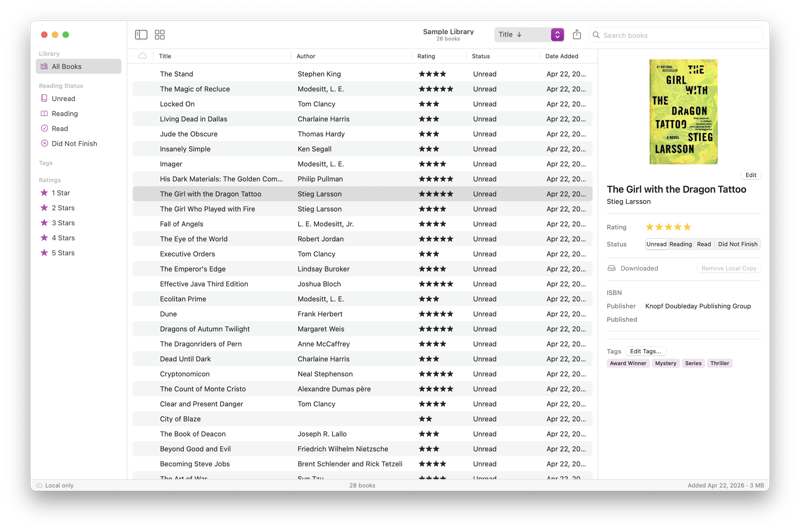The width and height of the screenshot is (800, 531).
Task: Click the cloud column header icon
Action: coord(142,56)
